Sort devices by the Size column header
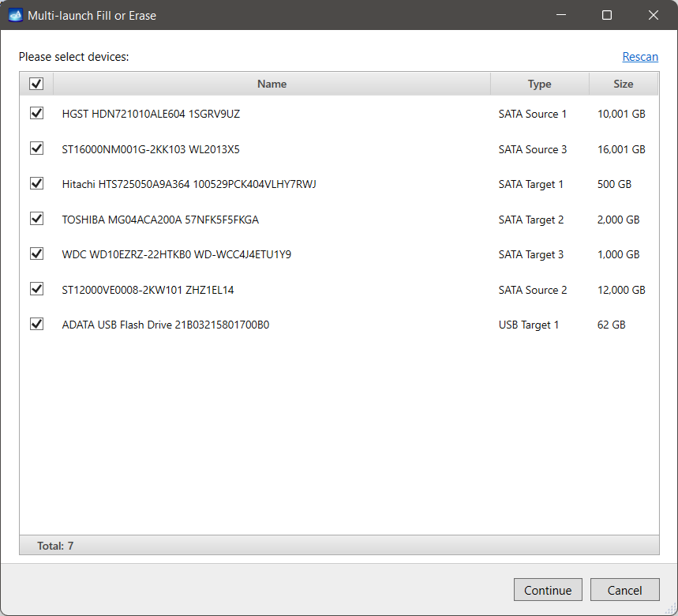Viewport: 678px width, 616px height. point(624,84)
